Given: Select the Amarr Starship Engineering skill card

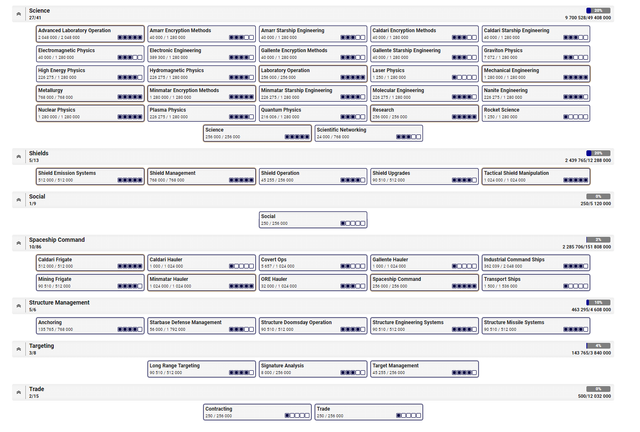Looking at the screenshot, I should pyautogui.click(x=313, y=34).
